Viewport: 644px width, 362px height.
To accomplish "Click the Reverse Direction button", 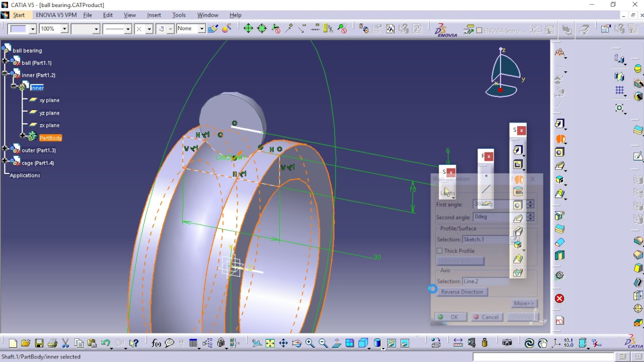I will [462, 292].
